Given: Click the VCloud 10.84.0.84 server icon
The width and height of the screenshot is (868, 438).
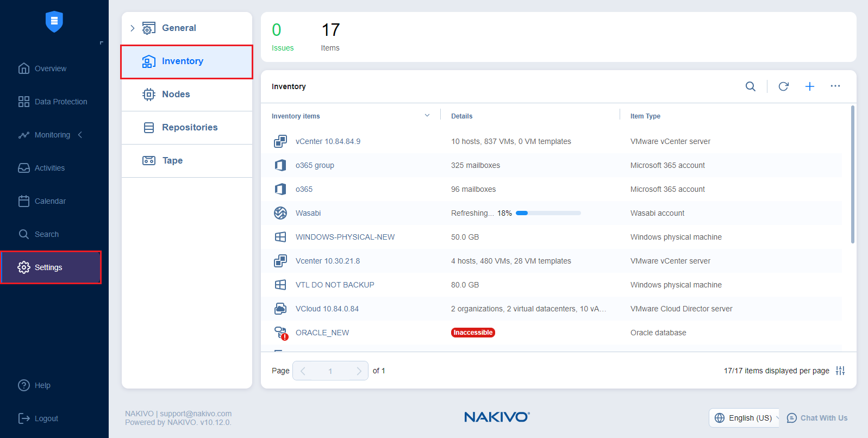Looking at the screenshot, I should tap(280, 309).
